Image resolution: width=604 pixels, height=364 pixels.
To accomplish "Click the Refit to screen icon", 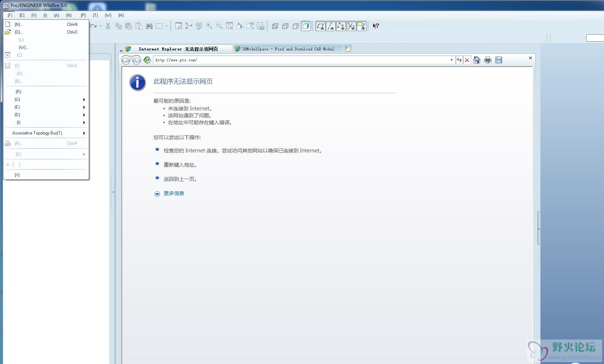I will pyautogui.click(x=230, y=26).
